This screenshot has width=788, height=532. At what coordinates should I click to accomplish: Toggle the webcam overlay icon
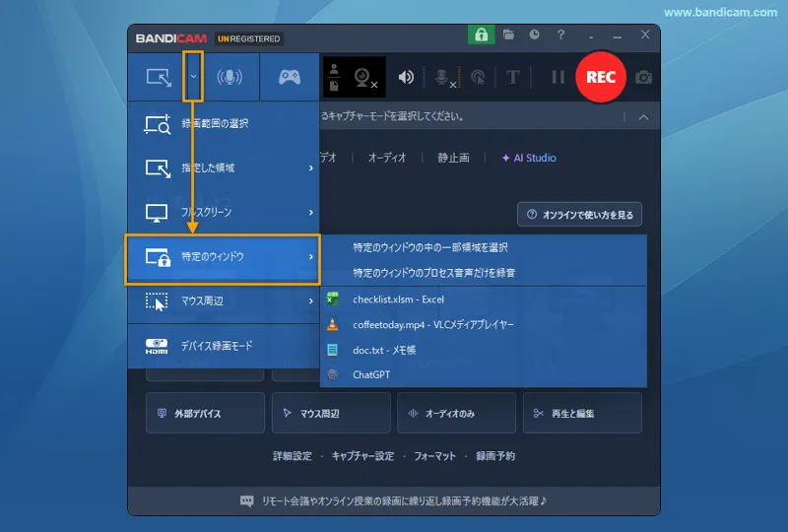tap(365, 78)
